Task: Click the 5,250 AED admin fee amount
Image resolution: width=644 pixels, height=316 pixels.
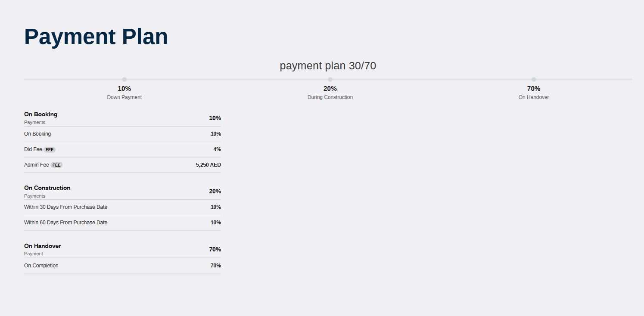Action: 208,165
